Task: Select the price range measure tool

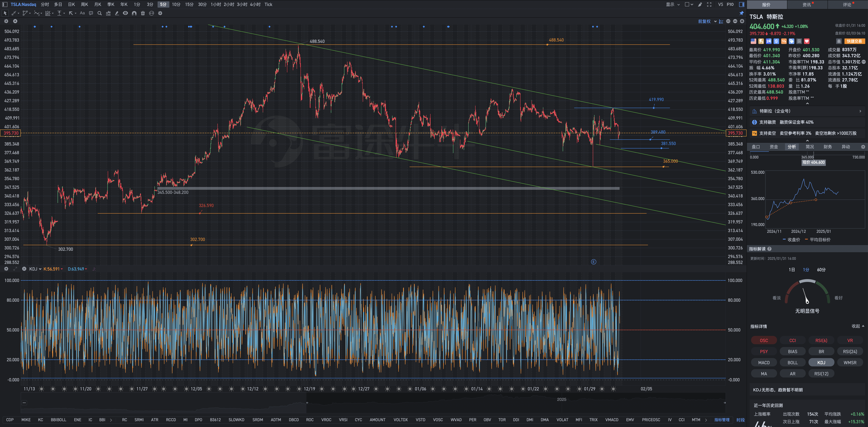Action: coord(59,13)
